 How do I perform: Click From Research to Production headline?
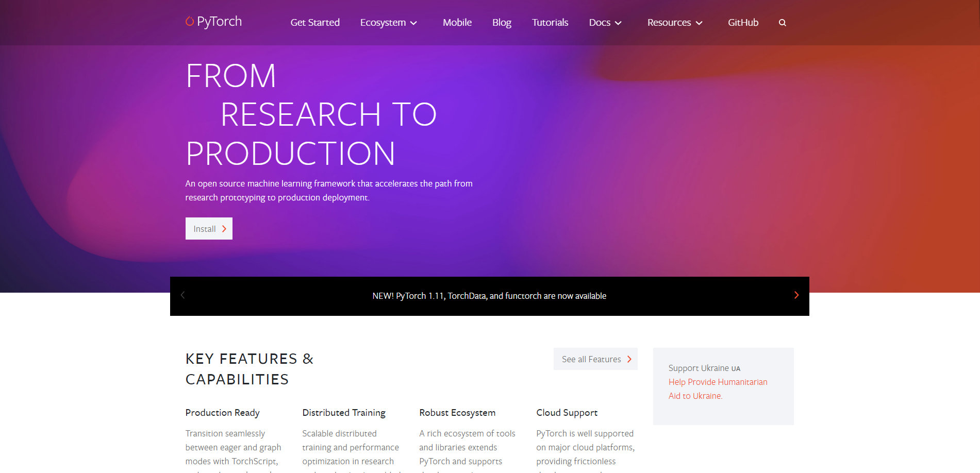311,114
